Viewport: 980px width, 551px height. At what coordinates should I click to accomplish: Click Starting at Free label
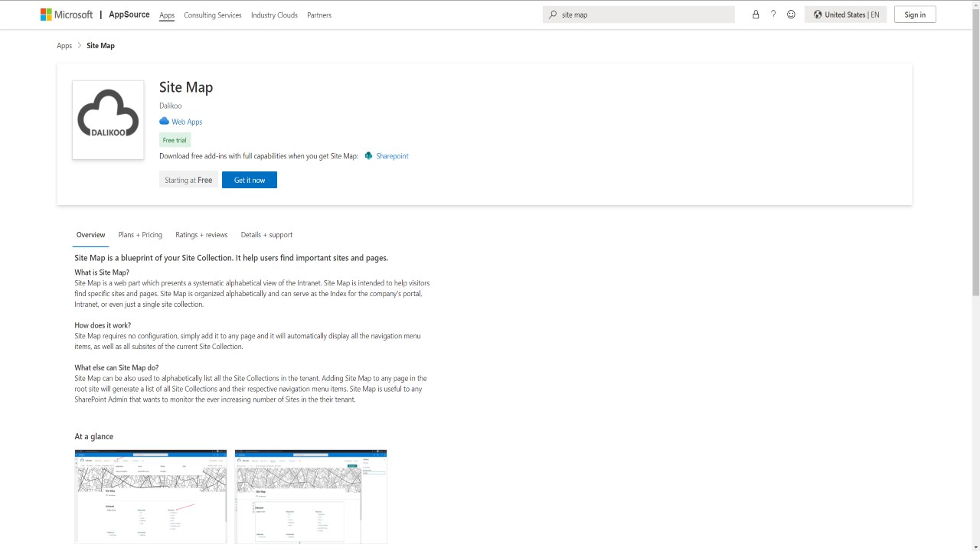(188, 180)
